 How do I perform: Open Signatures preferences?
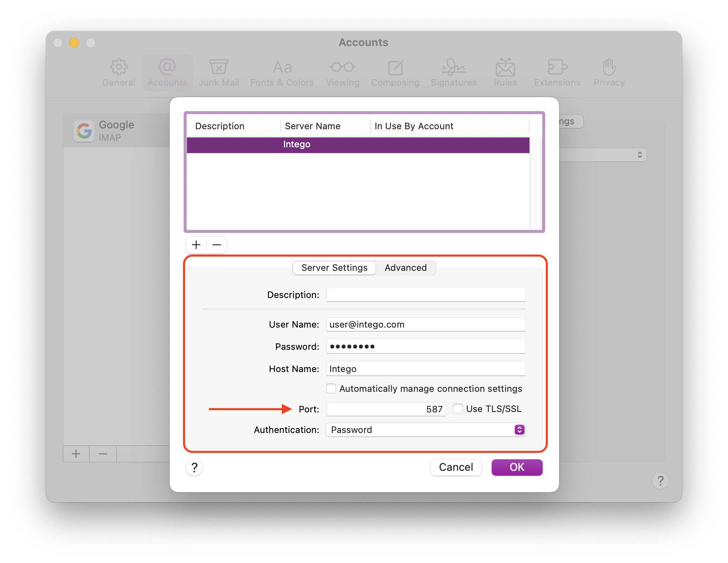[453, 73]
